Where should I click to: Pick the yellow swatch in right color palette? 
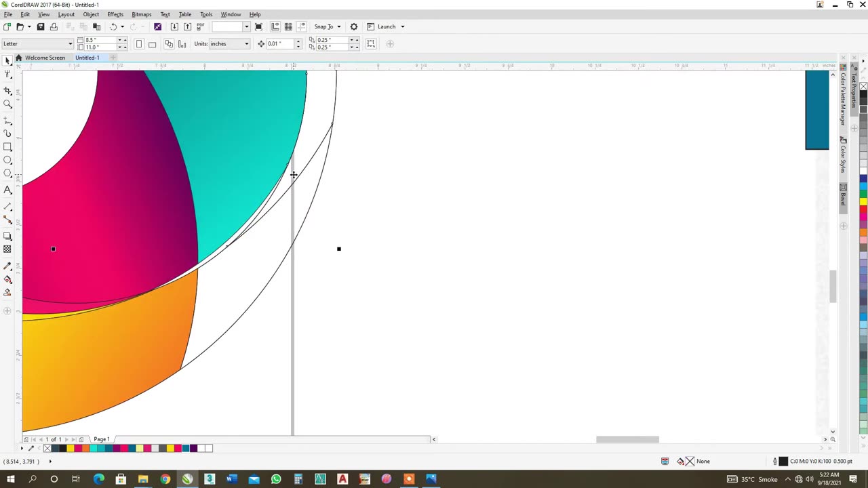coord(863,201)
